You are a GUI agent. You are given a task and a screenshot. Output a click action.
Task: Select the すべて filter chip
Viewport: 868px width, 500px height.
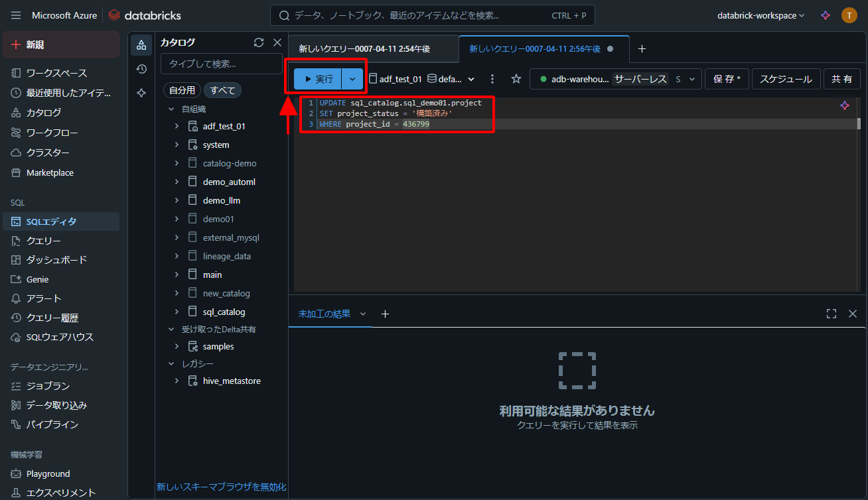222,90
